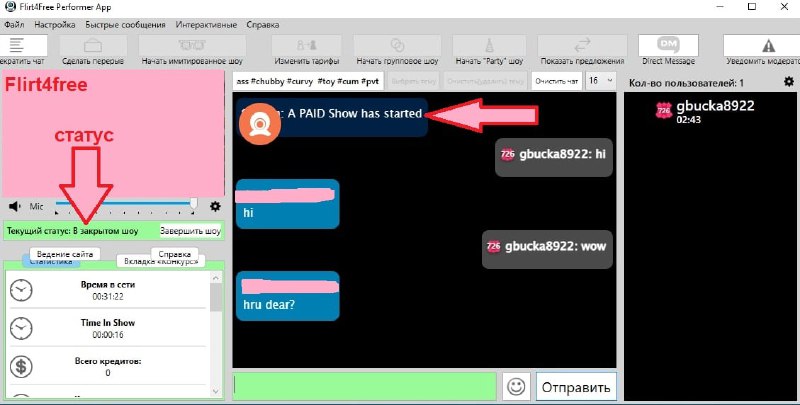
Task: Open the Файл menu
Action: pos(14,24)
